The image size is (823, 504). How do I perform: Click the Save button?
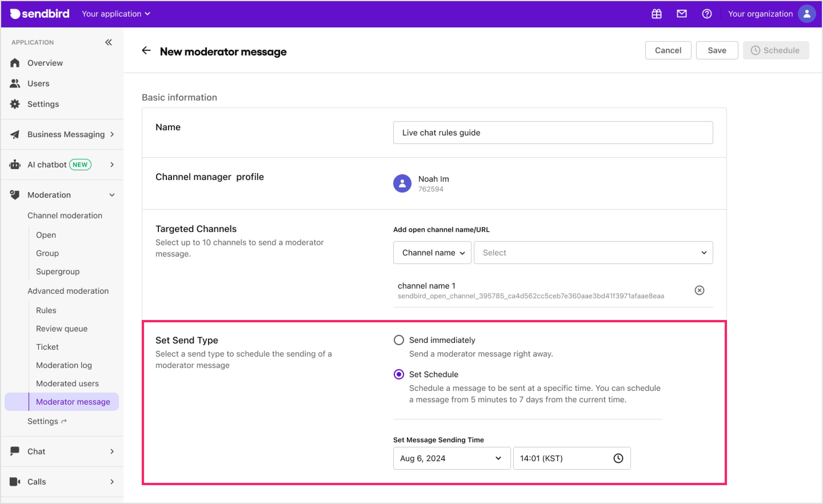pos(717,51)
